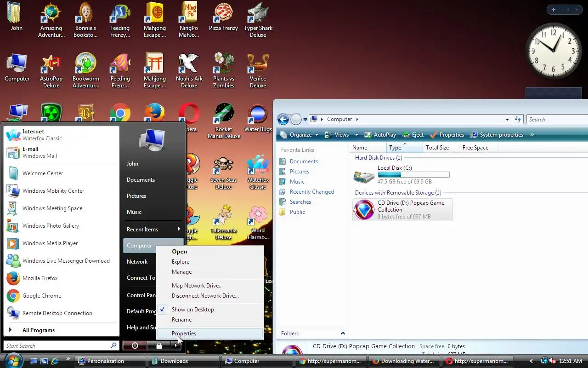
Task: Open Talismania Deluxe desktop icon
Action: click(x=223, y=223)
